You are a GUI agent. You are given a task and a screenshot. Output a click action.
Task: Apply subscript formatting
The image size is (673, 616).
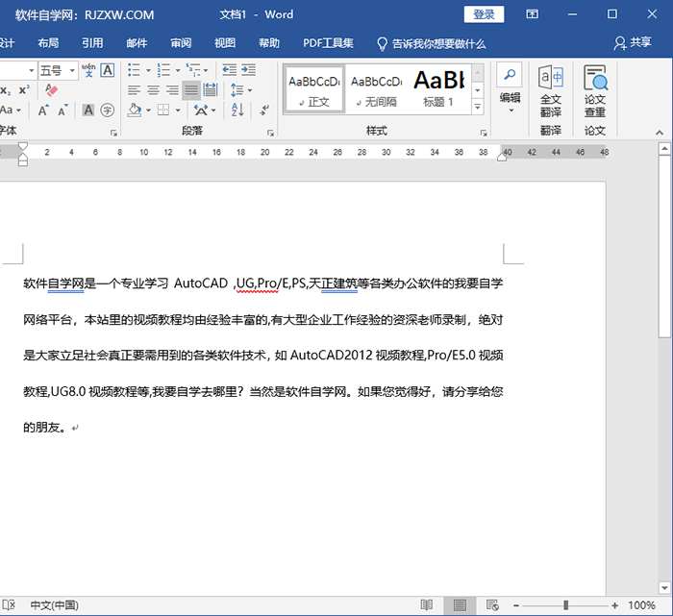click(x=6, y=90)
